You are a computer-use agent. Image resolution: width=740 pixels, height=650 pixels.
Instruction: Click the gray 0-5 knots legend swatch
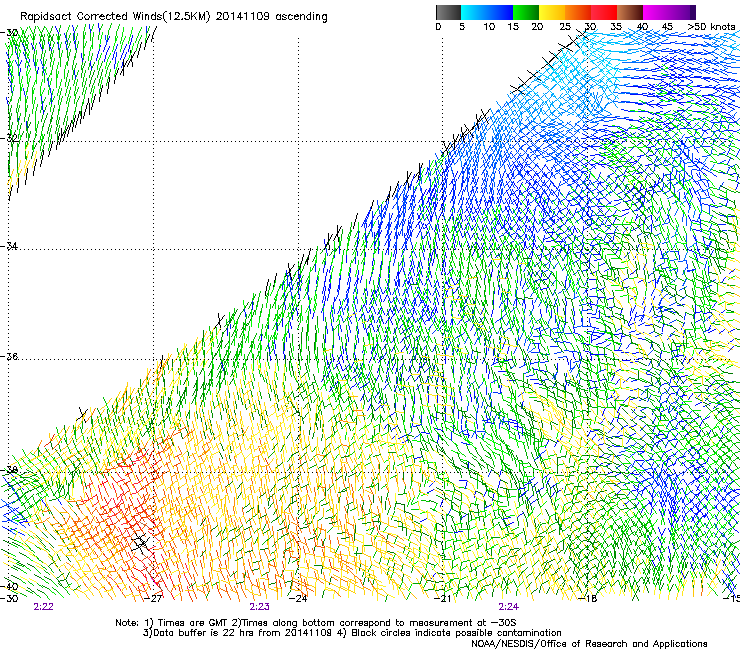coord(448,12)
